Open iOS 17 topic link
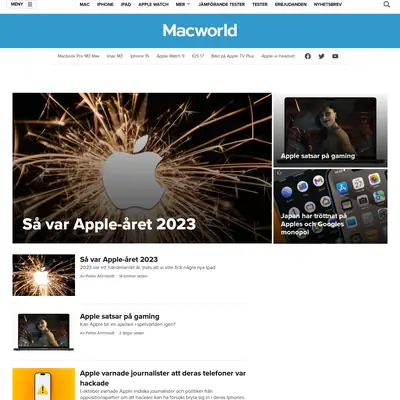The width and height of the screenshot is (400, 400). 198,56
